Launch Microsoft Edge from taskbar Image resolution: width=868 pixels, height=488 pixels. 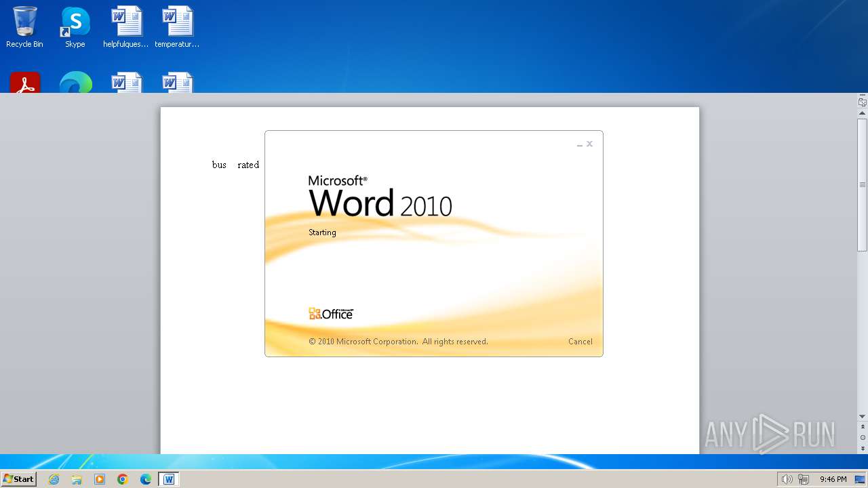coord(146,479)
